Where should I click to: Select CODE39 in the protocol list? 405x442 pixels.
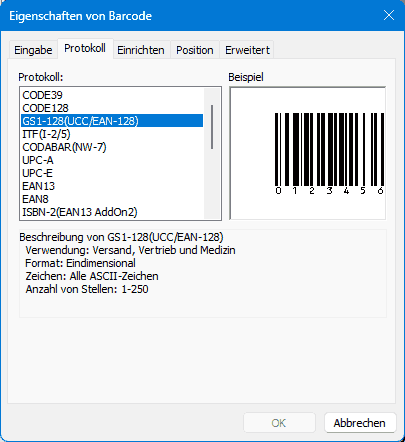112,95
